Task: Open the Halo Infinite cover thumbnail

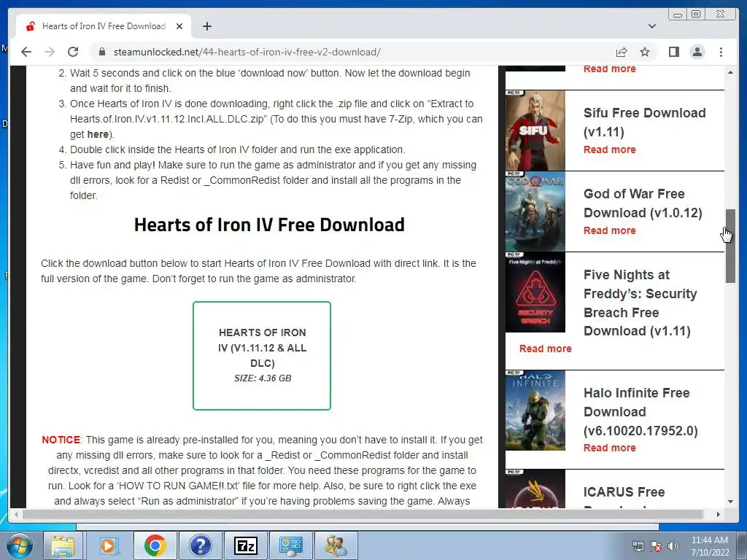Action: pos(535,411)
